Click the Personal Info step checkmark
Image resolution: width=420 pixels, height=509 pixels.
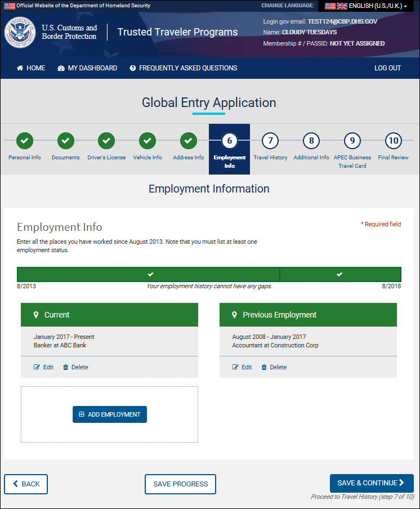point(25,141)
